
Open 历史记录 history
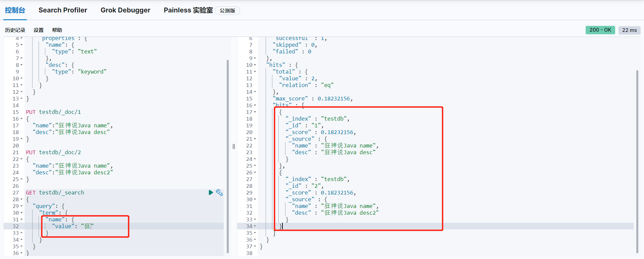pos(15,30)
